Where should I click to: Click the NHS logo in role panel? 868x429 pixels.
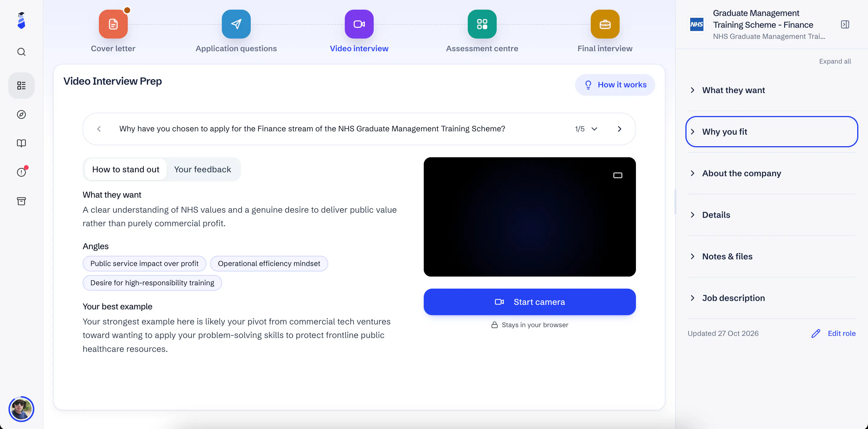click(x=697, y=25)
